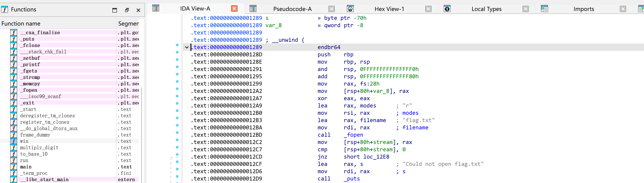The image size is (644, 183).
Task: Click the loc_12E8 jump target
Action: (376, 157)
